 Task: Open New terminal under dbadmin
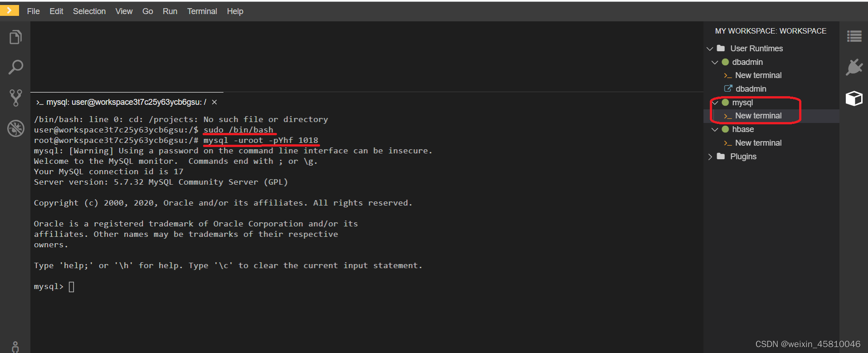tap(758, 75)
